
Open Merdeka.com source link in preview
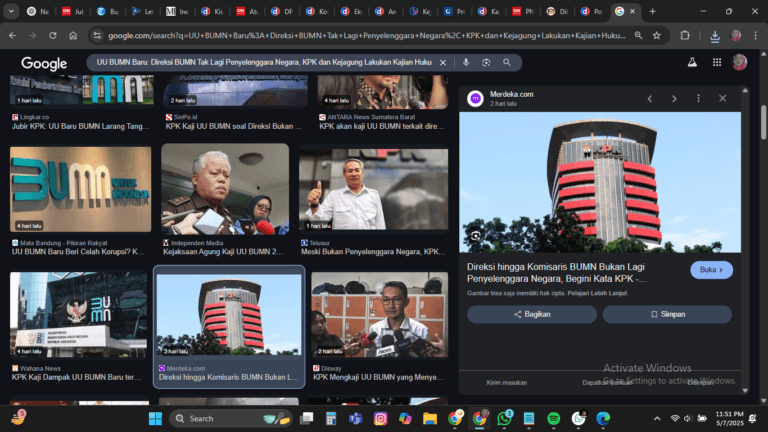click(511, 94)
